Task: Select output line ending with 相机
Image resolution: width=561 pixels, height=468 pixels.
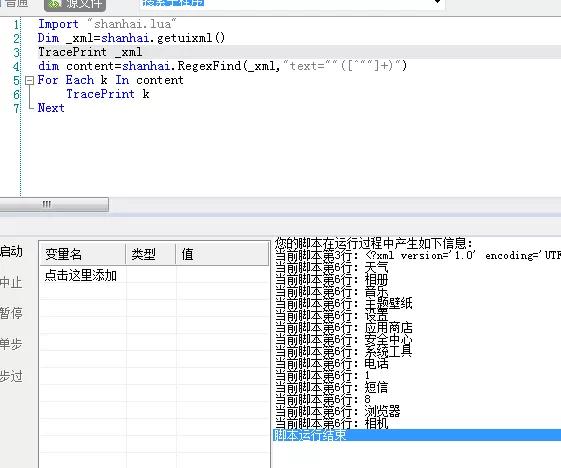Action: [x=332, y=424]
